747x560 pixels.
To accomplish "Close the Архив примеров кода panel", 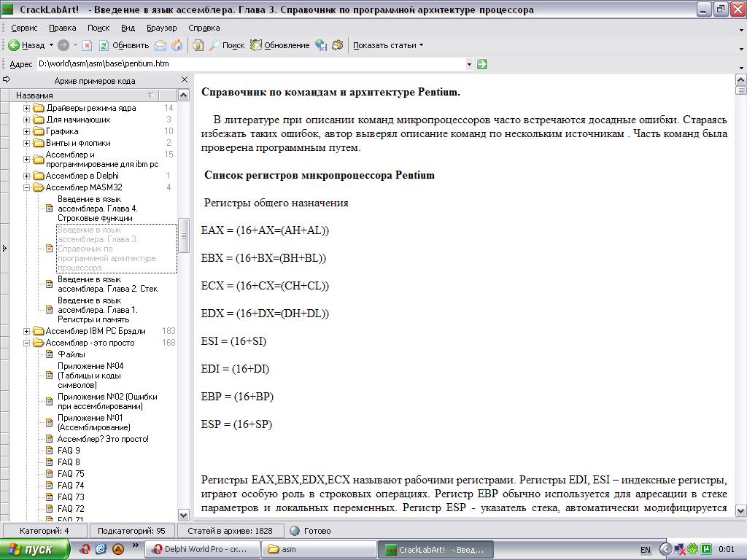I will (x=185, y=79).
